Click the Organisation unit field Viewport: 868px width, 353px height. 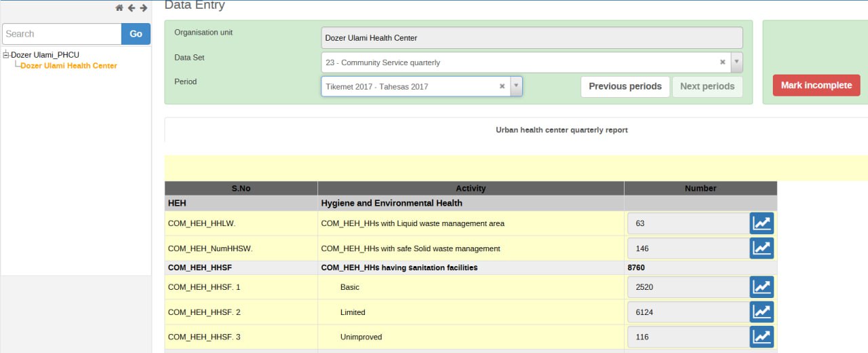532,38
